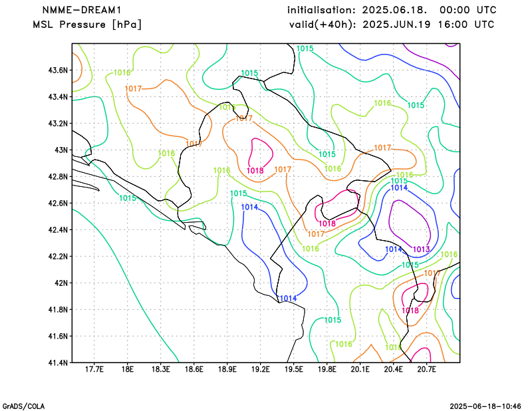Click the 20.4E longitude label
Image resolution: width=532 pixels, height=411 pixels.
[x=394, y=370]
